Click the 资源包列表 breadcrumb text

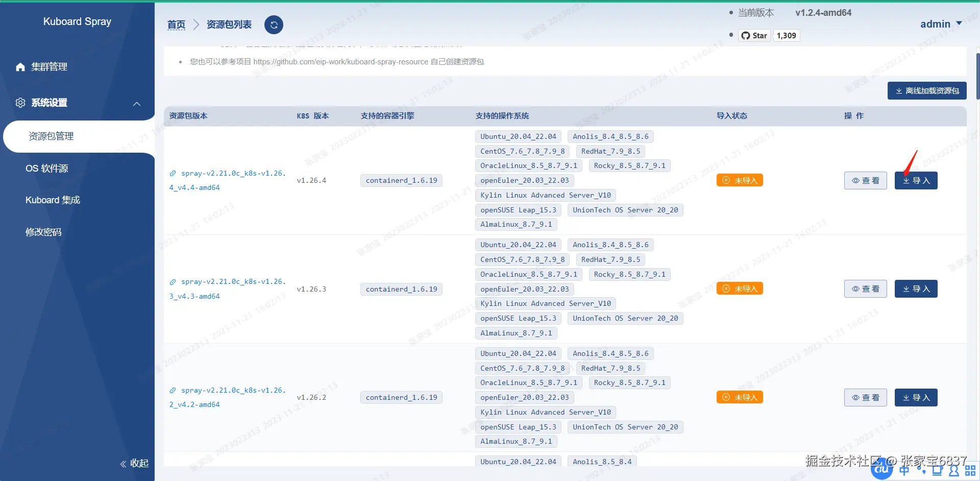[229, 25]
